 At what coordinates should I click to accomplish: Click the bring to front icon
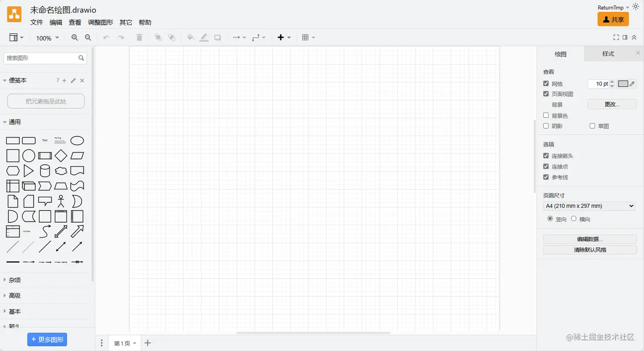point(158,37)
